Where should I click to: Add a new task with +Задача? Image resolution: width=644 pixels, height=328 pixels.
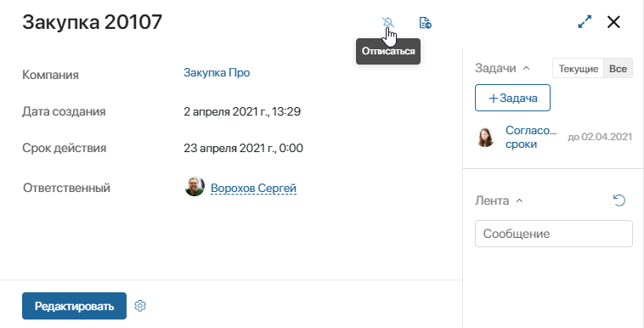[512, 98]
